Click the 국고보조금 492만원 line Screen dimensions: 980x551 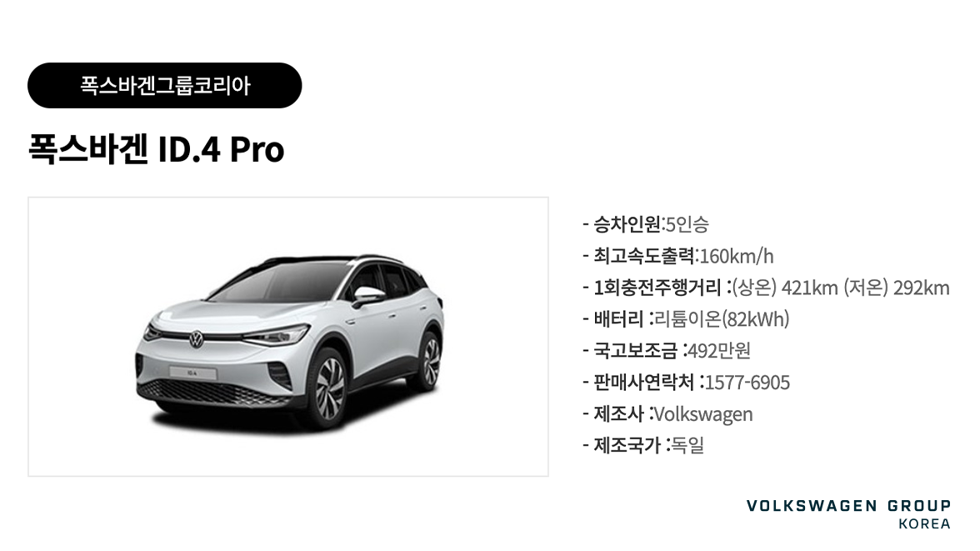667,350
